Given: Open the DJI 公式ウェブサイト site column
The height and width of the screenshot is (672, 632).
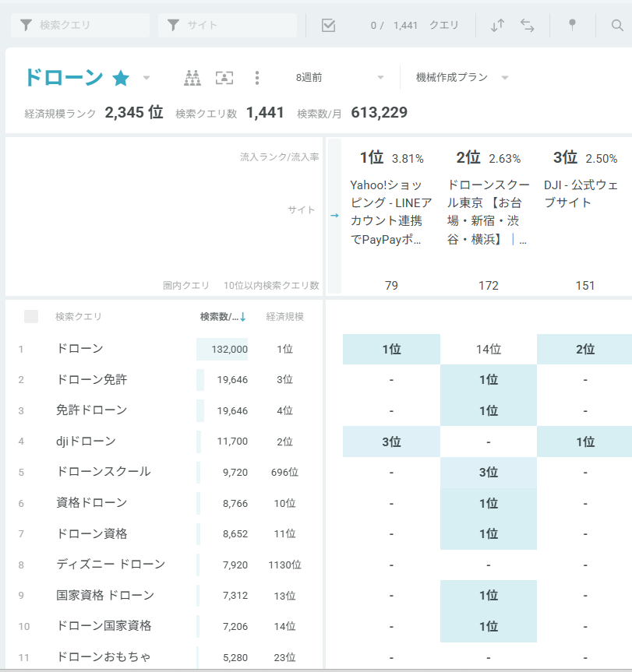Looking at the screenshot, I should [x=581, y=194].
